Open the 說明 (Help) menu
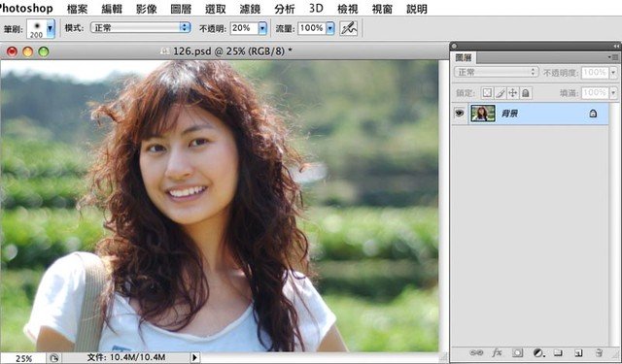Image resolution: width=622 pixels, height=364 pixels. tap(417, 9)
